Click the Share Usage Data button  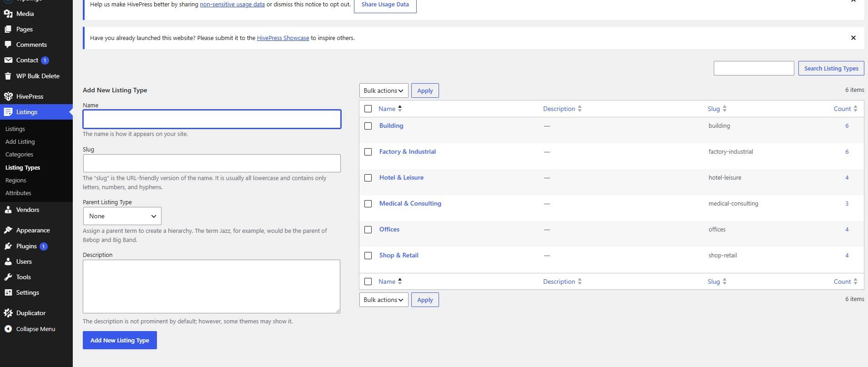(385, 5)
